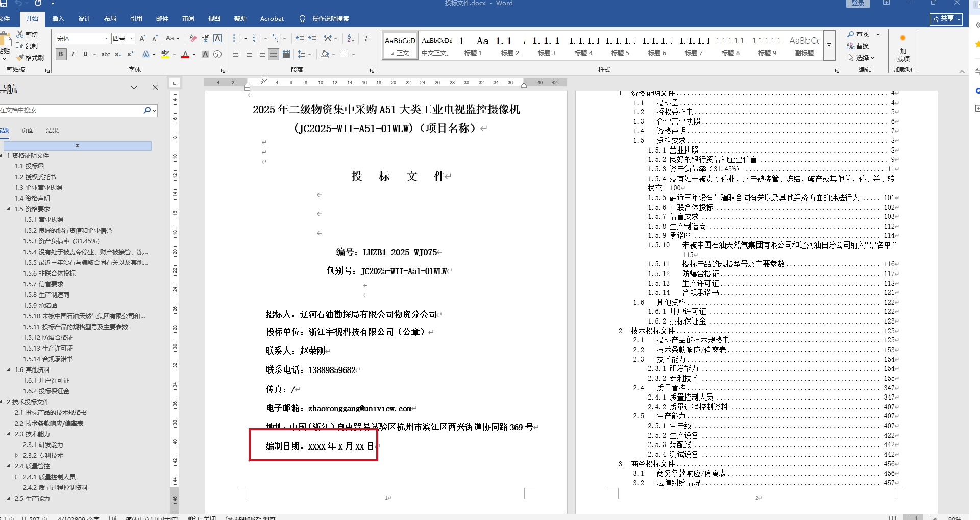
Task: Clear all formatting with the eraser icon
Action: pos(193,38)
